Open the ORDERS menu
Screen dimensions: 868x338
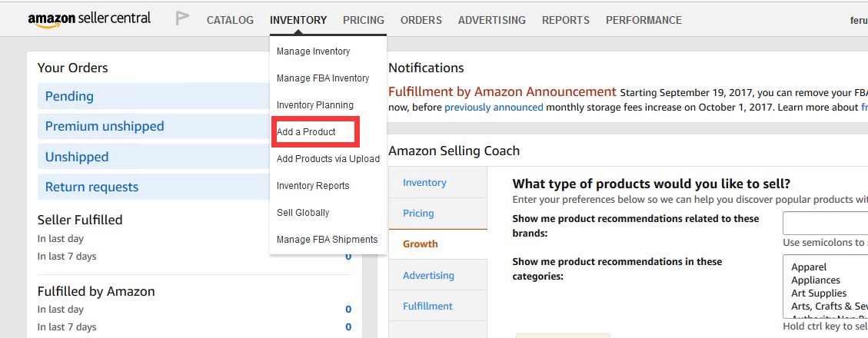[421, 20]
